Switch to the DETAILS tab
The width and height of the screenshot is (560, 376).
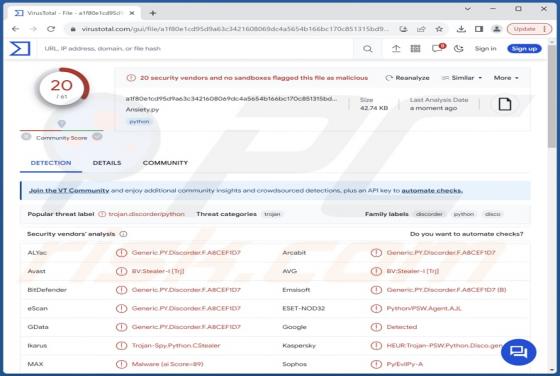tap(107, 163)
